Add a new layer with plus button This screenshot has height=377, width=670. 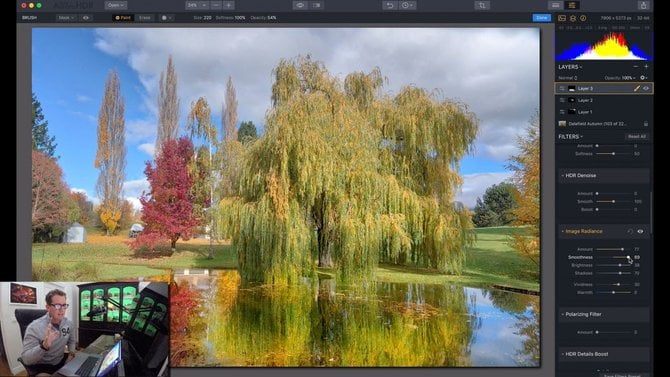[646, 67]
